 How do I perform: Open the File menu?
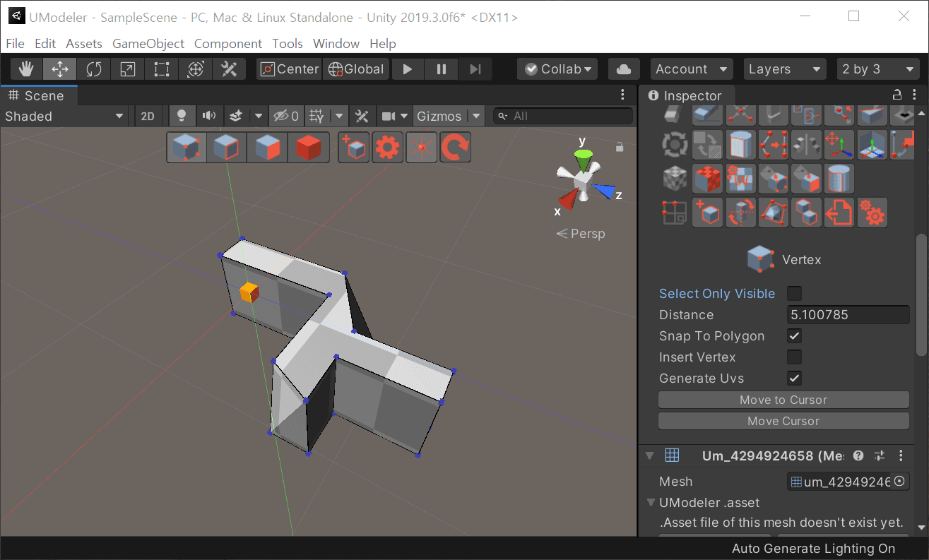tap(15, 44)
